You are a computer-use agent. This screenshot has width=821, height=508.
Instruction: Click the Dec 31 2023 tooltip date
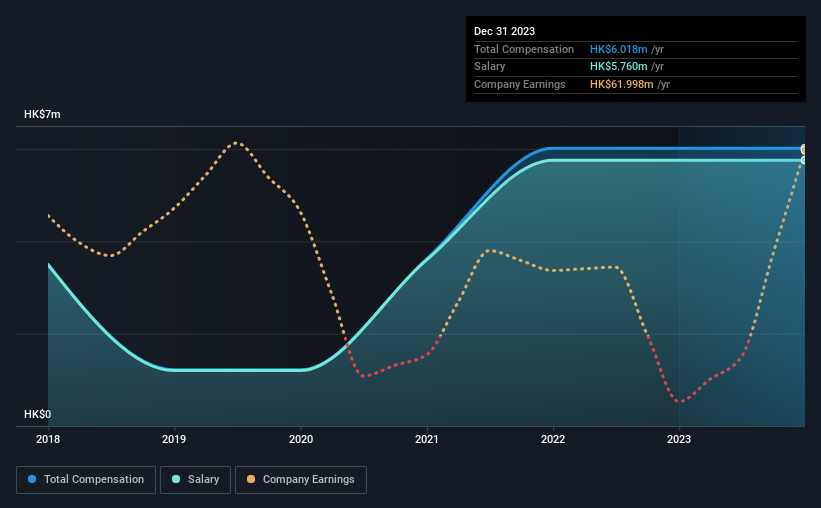click(x=504, y=31)
